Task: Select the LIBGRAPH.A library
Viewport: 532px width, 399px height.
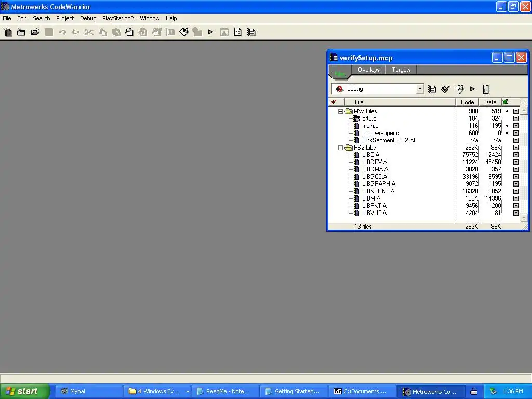Action: 379,184
